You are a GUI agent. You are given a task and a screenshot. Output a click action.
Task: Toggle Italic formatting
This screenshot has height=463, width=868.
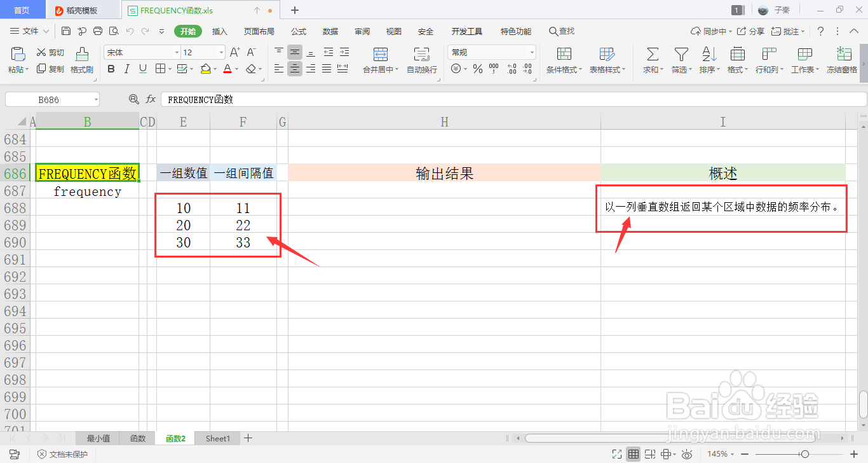127,69
